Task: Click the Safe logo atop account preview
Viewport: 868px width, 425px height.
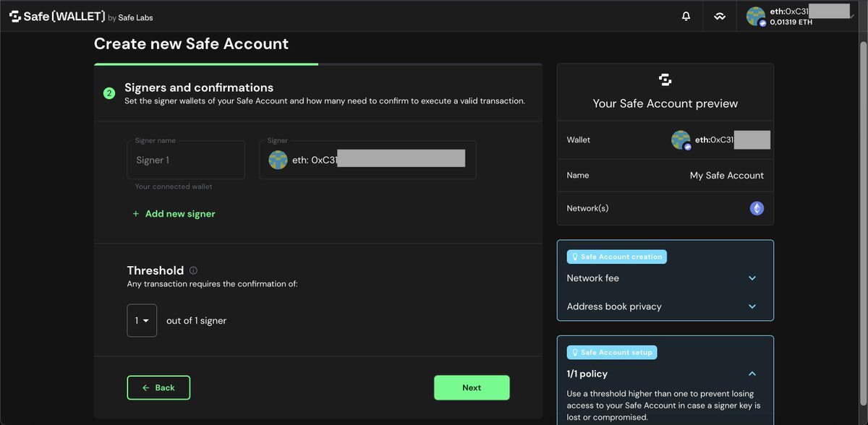Action: coord(665,79)
